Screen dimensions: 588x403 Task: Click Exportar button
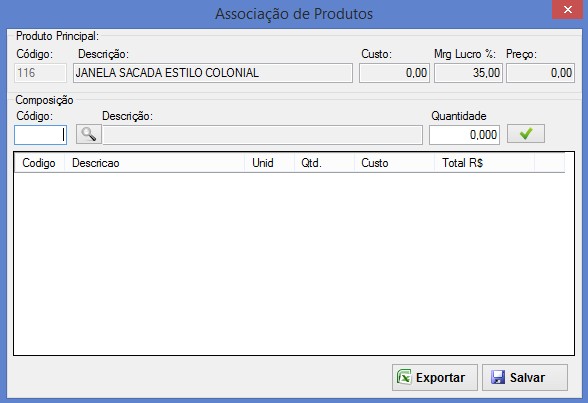tap(435, 378)
